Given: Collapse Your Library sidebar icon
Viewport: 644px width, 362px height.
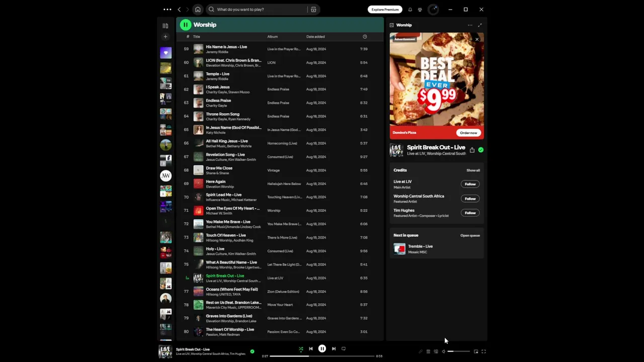Looking at the screenshot, I should tap(166, 26).
